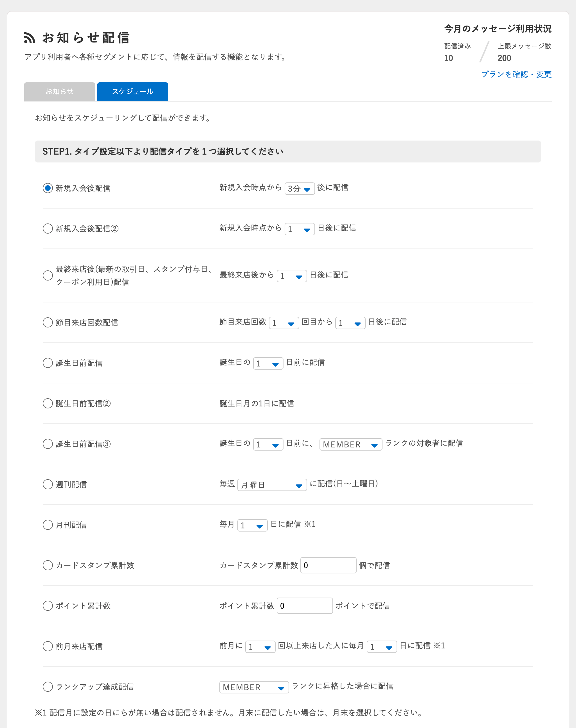
Task: Open the MEMBER dropdown for rank-up delivery
Action: point(254,687)
